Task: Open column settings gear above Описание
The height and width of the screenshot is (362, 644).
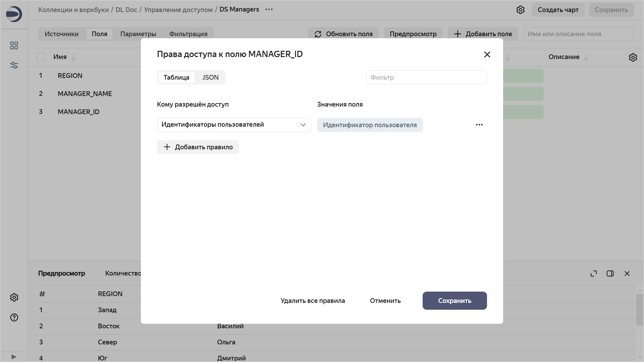Action: [x=633, y=57]
